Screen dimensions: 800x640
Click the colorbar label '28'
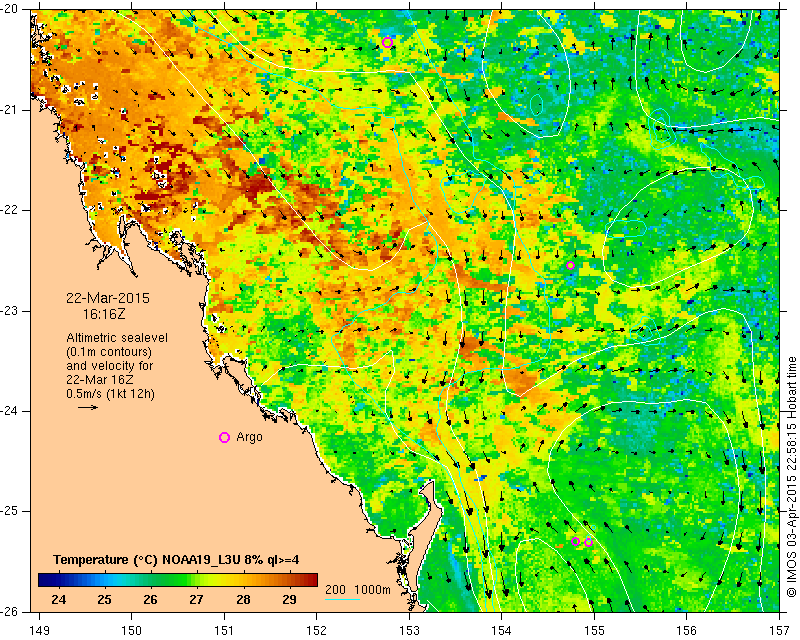(x=243, y=599)
